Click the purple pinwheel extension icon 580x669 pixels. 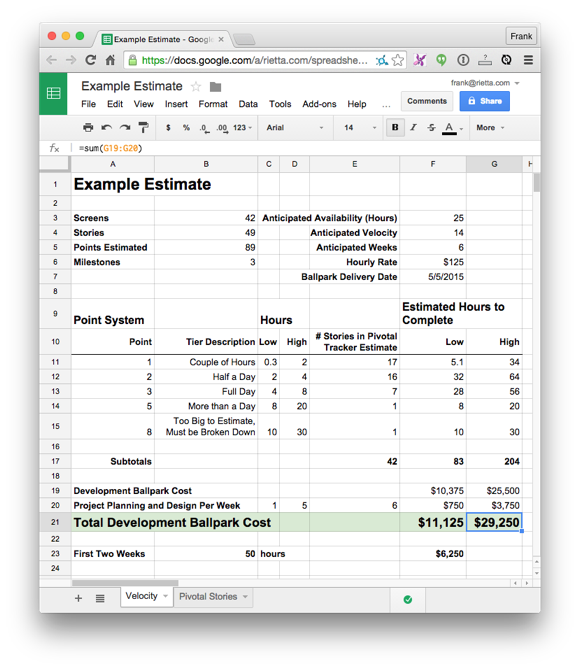[420, 60]
